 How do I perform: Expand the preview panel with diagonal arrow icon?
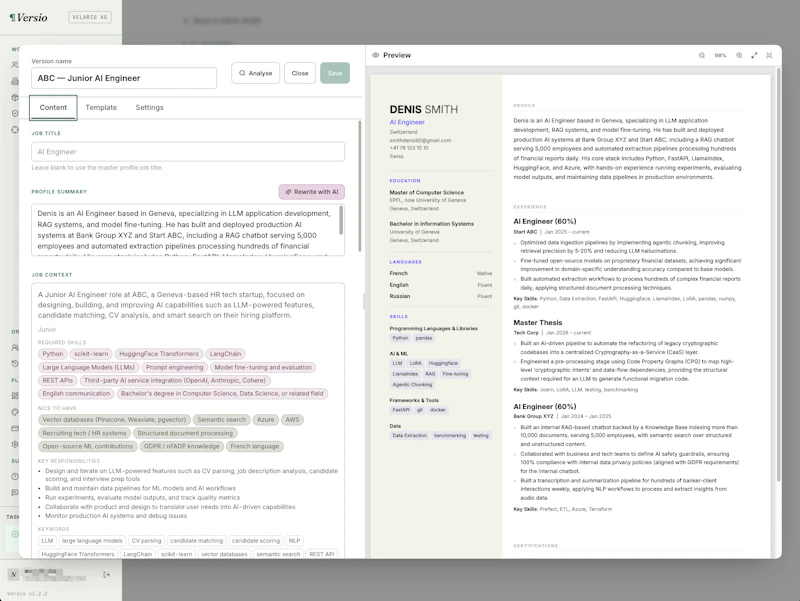tap(754, 55)
